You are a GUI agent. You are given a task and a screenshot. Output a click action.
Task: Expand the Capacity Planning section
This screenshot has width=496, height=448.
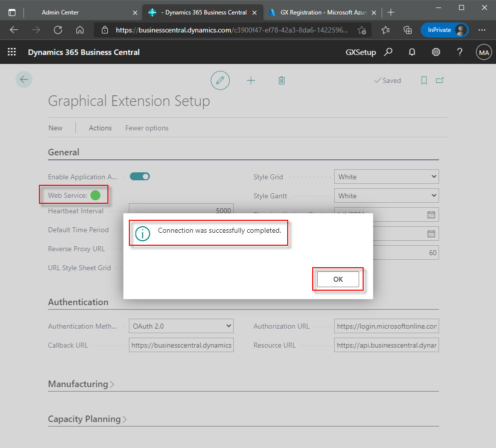[87, 419]
